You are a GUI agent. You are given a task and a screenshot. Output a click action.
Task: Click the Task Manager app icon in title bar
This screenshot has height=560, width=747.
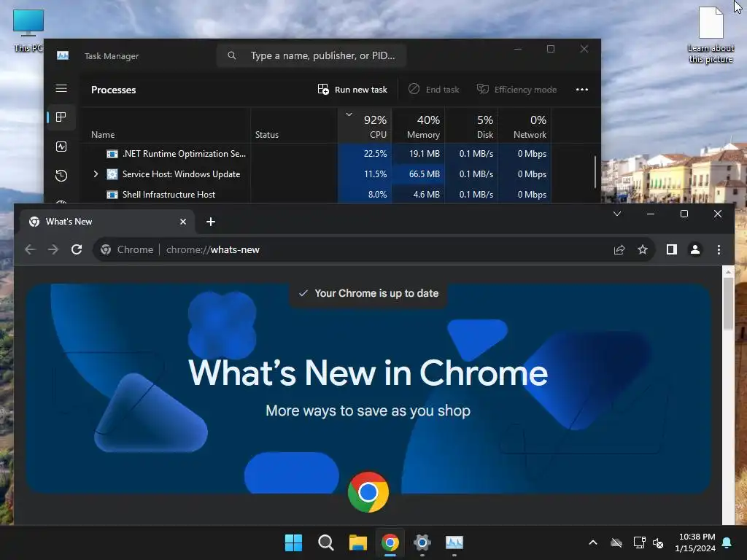point(63,55)
